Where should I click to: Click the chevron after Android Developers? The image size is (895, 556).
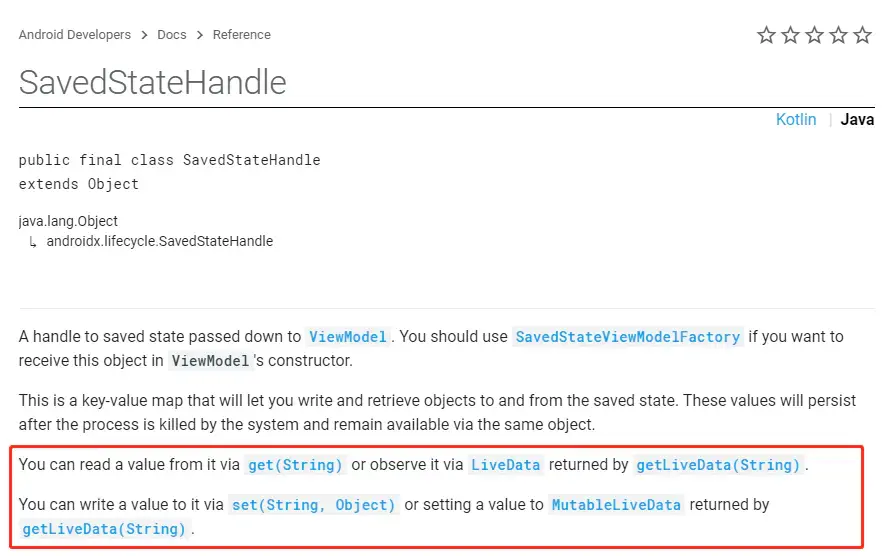tap(144, 35)
